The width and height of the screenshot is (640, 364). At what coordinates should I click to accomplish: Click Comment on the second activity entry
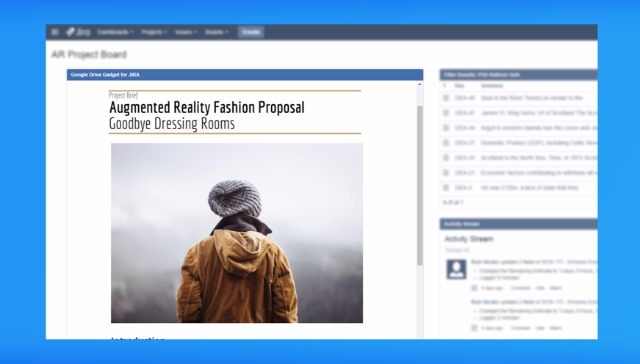point(520,328)
